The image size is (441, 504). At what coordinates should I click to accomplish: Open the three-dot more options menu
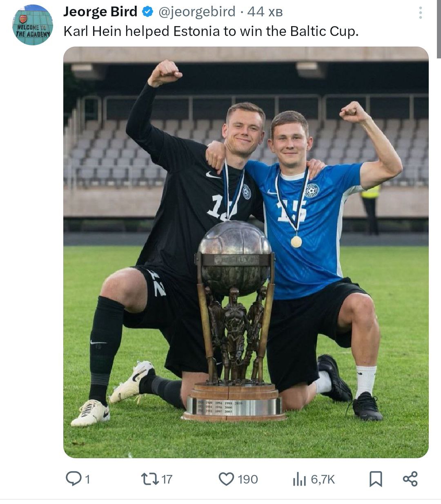[x=420, y=13]
